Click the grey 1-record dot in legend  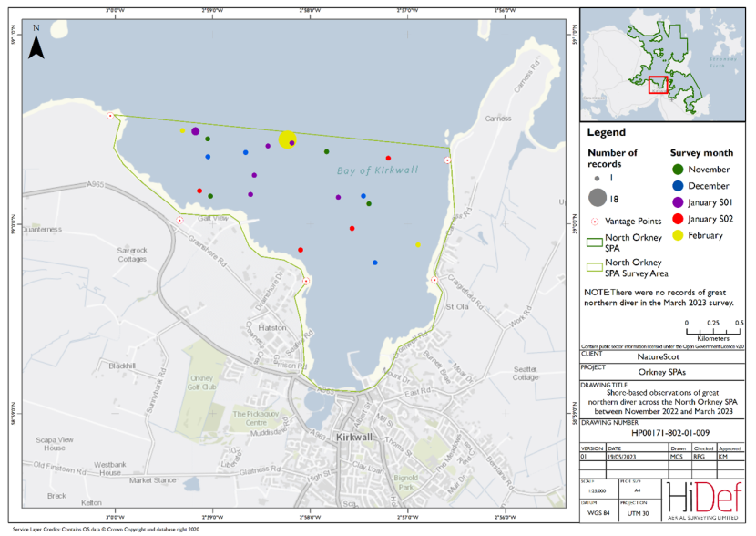click(597, 179)
